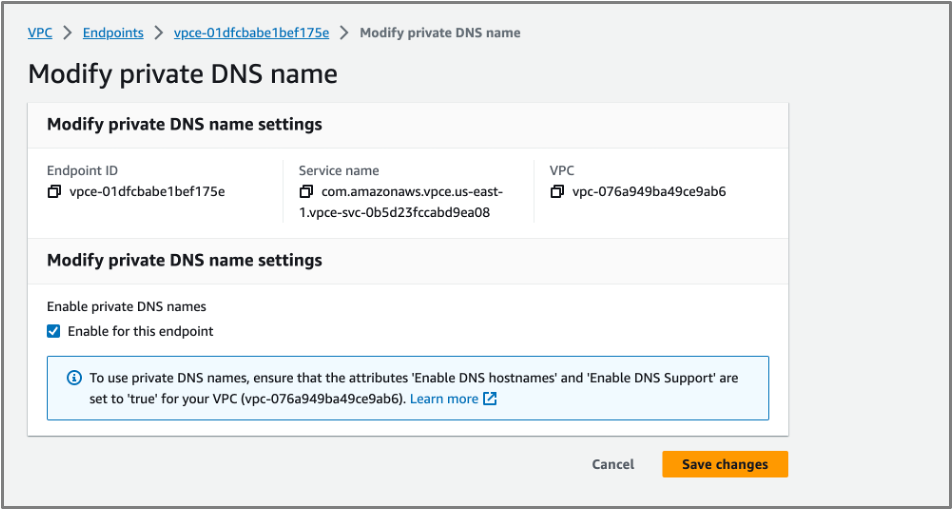Screen dimensions: 952x510
Task: Go to VPC in the breadcrumb
Action: pyautogui.click(x=40, y=33)
